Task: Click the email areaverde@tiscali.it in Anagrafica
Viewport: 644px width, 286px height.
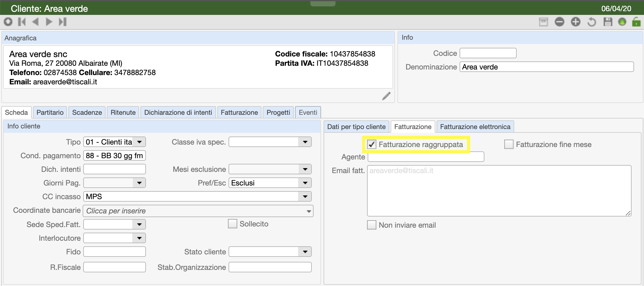Action: [65, 82]
